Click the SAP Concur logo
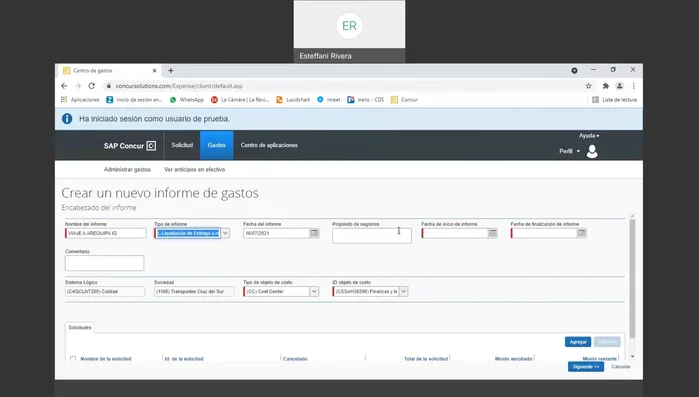The width and height of the screenshot is (699, 397). 130,146
